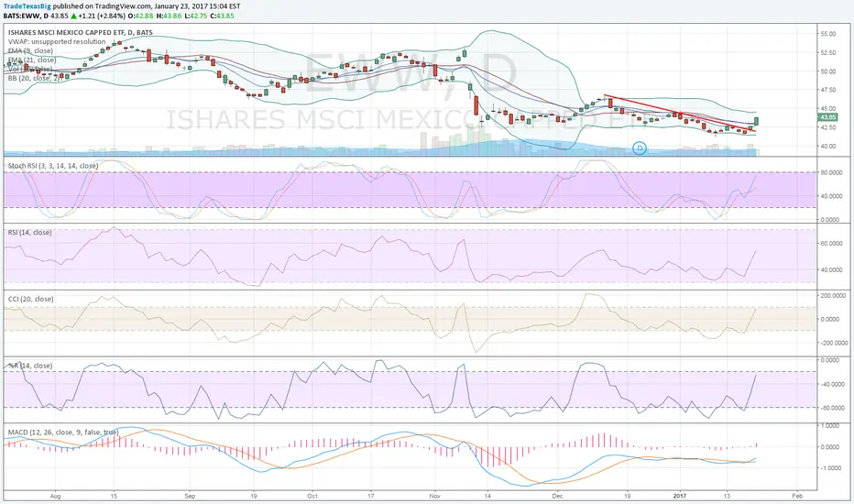Select the ISHARES MSCI MEXICO CAPPED ETF legend title

pos(81,33)
